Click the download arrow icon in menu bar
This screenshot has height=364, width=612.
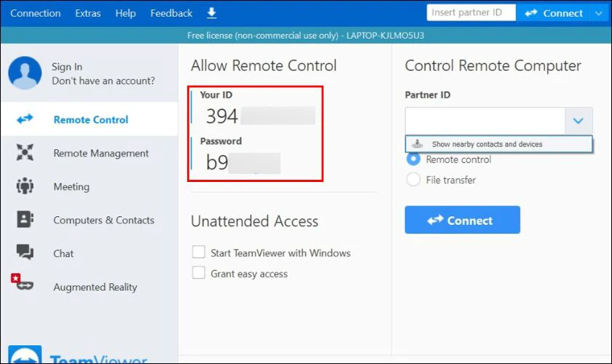pyautogui.click(x=212, y=13)
